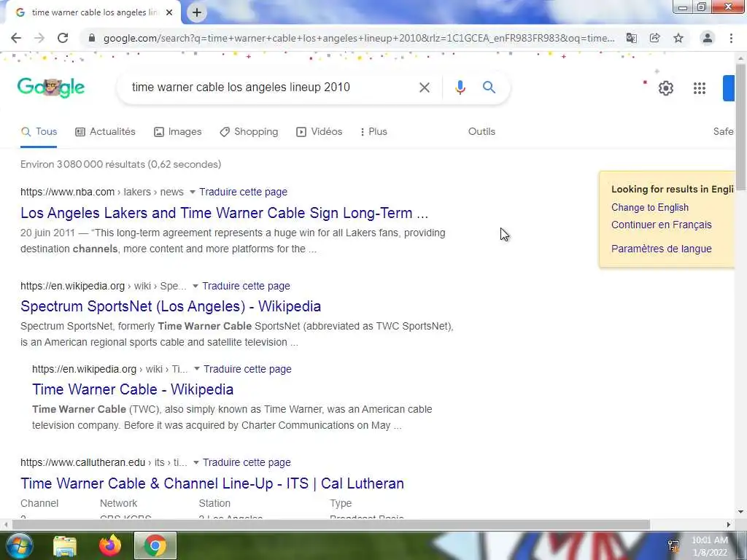747x560 pixels.
Task: Click Traduire cette page for nba.com result
Action: click(x=243, y=192)
